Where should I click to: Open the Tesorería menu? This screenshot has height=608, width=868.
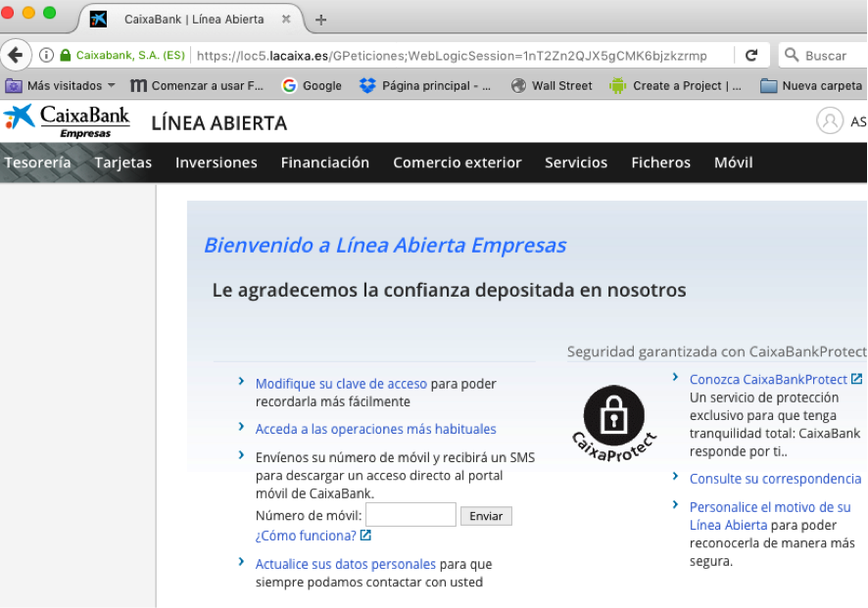(37, 163)
